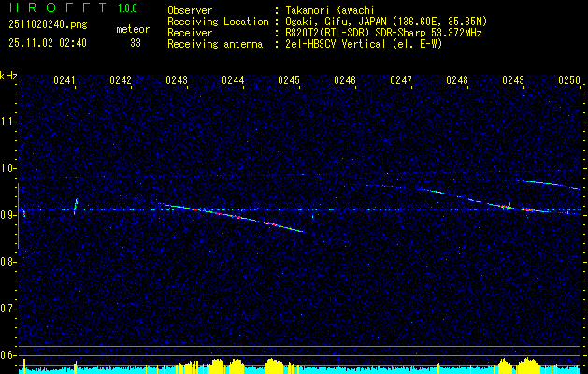Click the 0249 time marker
Viewport: 588px width, 374px height.
click(x=513, y=81)
